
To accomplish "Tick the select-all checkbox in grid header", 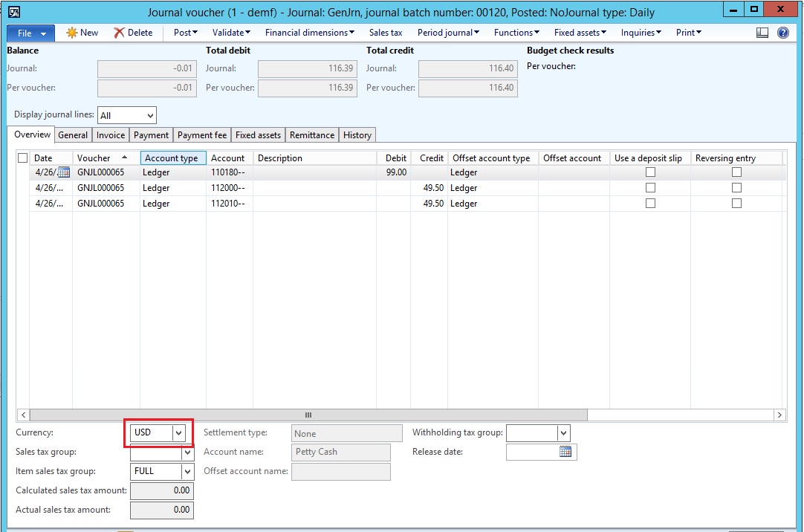I will point(22,158).
